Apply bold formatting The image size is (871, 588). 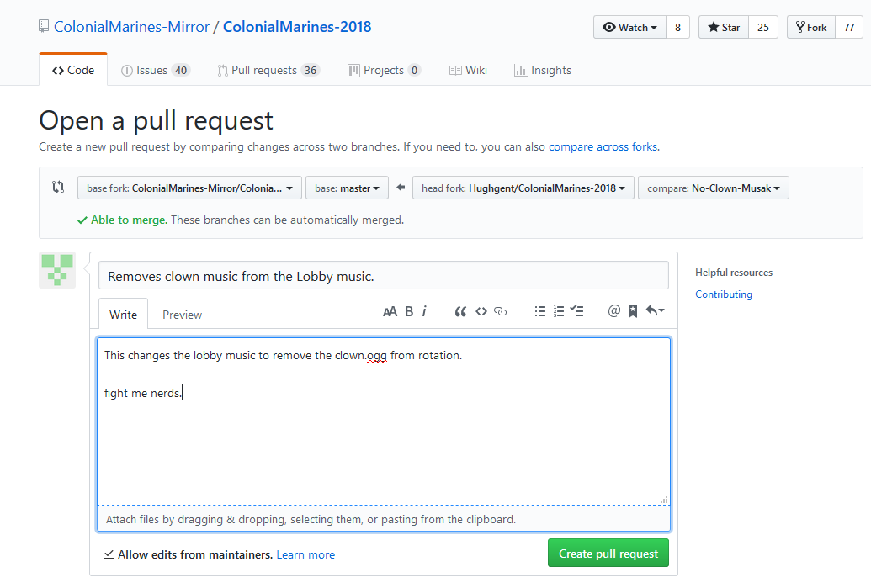click(409, 311)
